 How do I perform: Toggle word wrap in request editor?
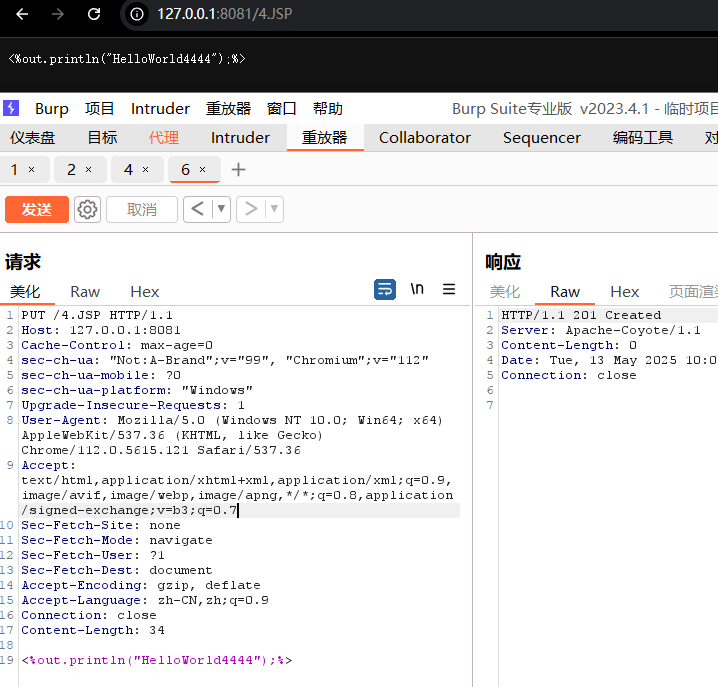point(385,289)
